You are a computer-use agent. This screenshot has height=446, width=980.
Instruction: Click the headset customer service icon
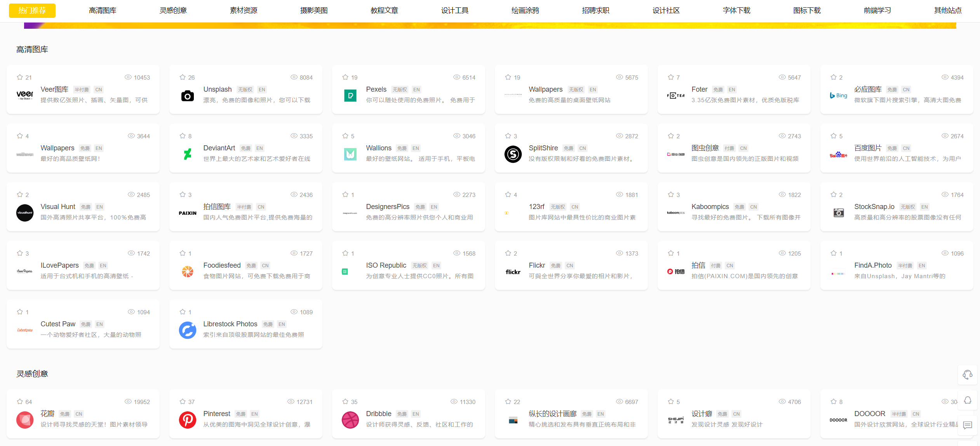point(967,375)
